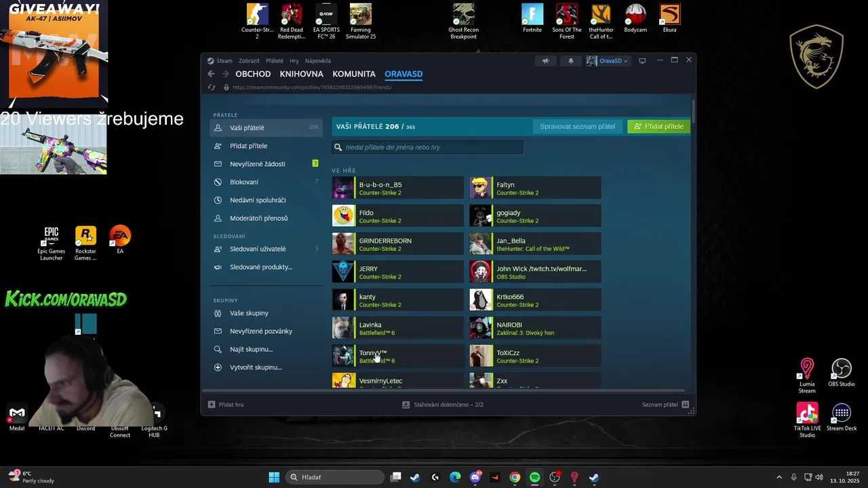Go to OBCHOD tab
Screen dimensions: 868x488
point(253,74)
